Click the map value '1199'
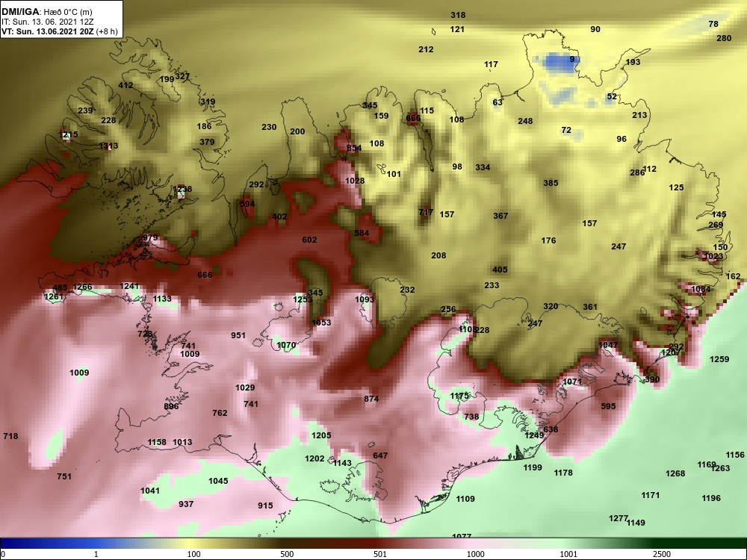Image resolution: width=747 pixels, height=560 pixels. click(533, 468)
